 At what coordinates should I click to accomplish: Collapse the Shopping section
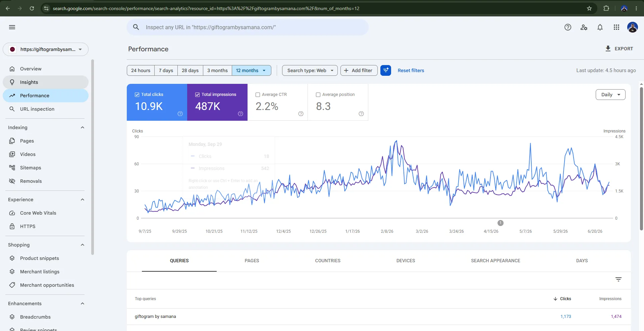coord(83,245)
